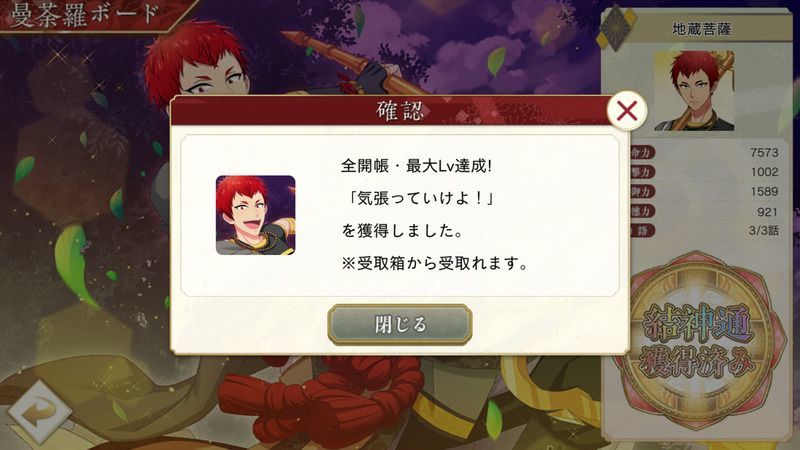Click the 閉じる button
This screenshot has width=800, height=450.
point(399,324)
